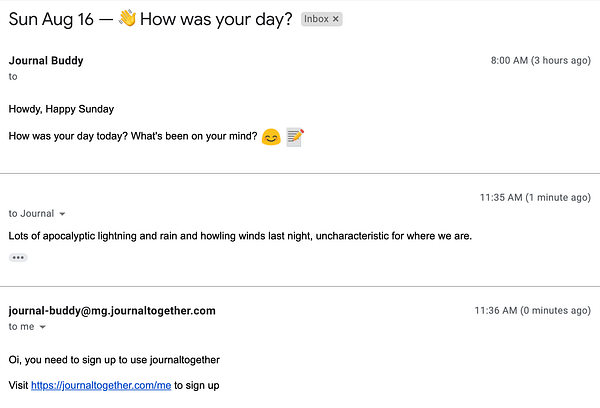Screen dimensions: 600x408
Task: Click the smiling face emoji
Action: [x=271, y=137]
